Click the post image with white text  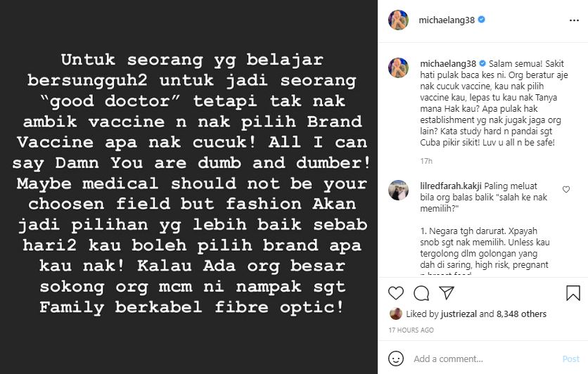pos(188,187)
